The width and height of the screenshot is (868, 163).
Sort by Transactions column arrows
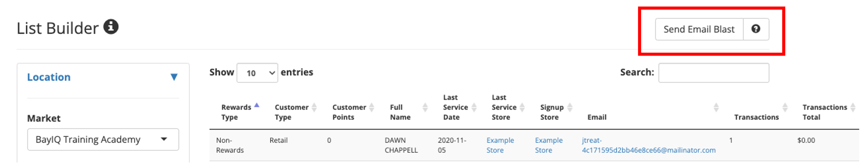coord(785,107)
